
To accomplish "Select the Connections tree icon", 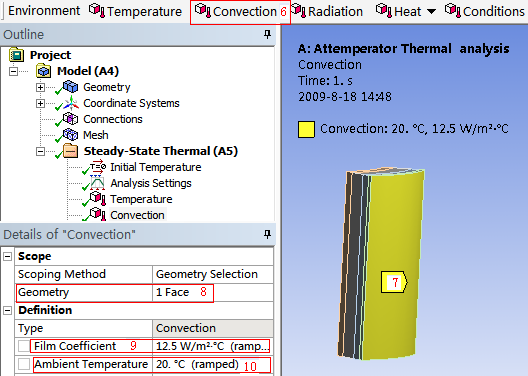I will click(x=70, y=119).
